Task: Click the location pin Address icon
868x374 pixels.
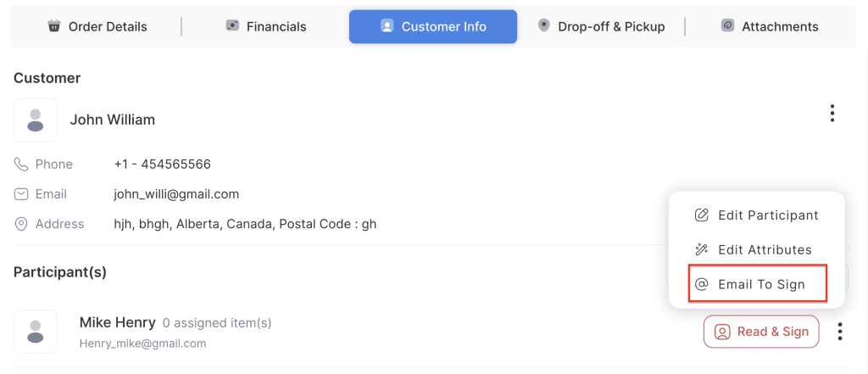Action: click(x=22, y=224)
